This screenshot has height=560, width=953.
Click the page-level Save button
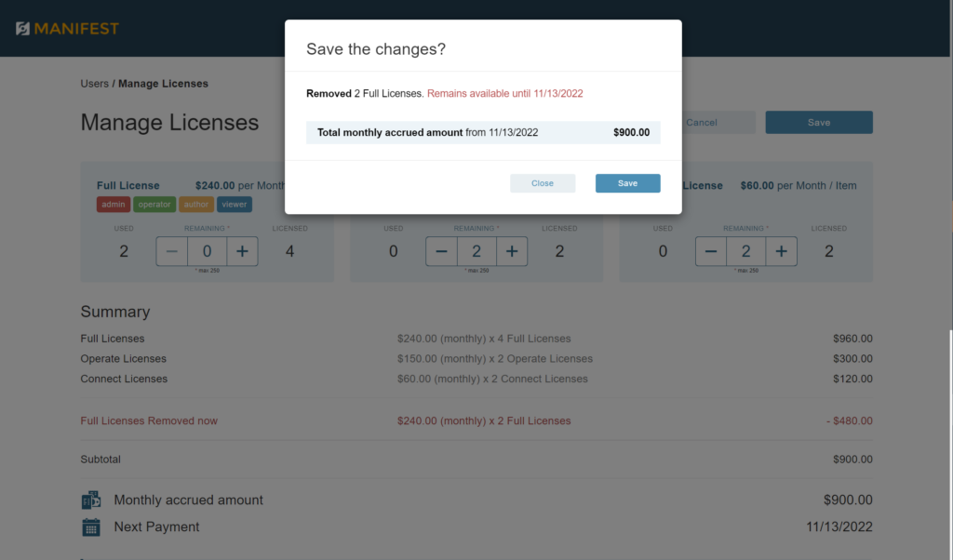[819, 122]
